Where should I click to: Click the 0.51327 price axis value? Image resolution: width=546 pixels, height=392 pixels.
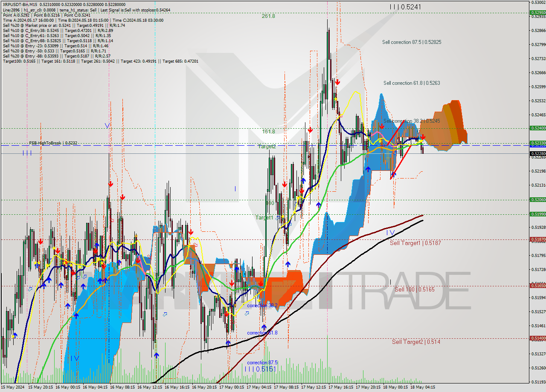[538, 354]
